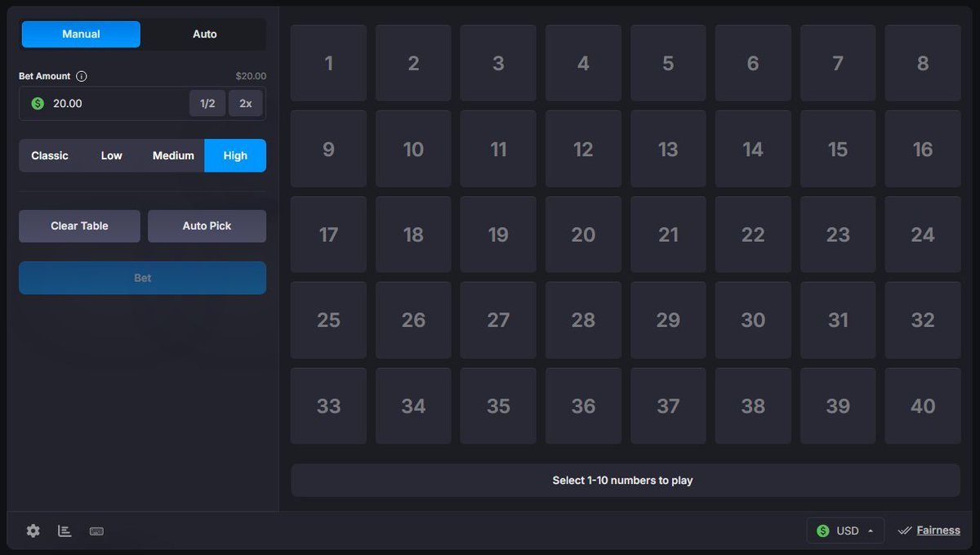The width and height of the screenshot is (980, 555).
Task: Select the High risk level
Action: (235, 155)
